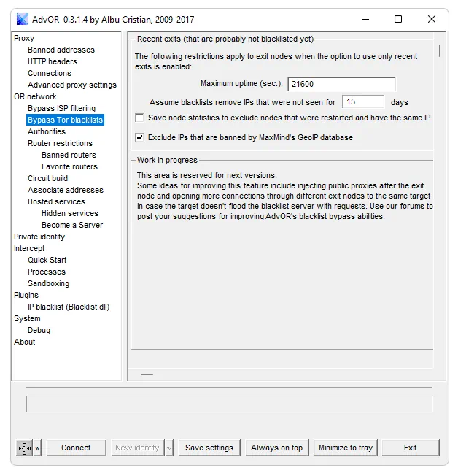Click the status text box at bottom
458x476 pixels.
pos(229,404)
